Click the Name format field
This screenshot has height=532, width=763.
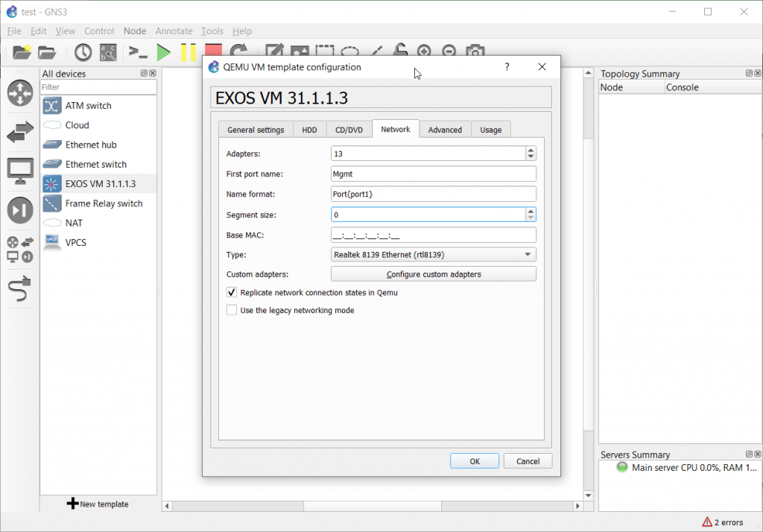tap(434, 194)
